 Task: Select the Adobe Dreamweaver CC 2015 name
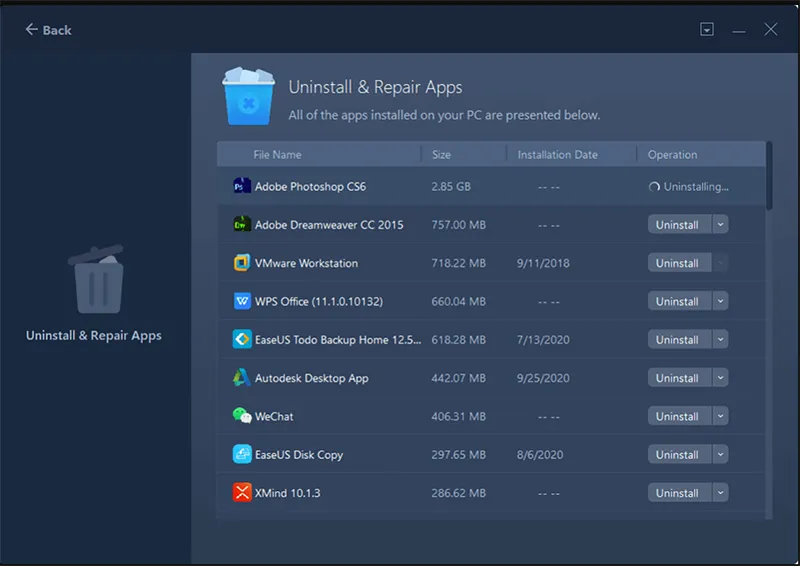pyautogui.click(x=329, y=225)
